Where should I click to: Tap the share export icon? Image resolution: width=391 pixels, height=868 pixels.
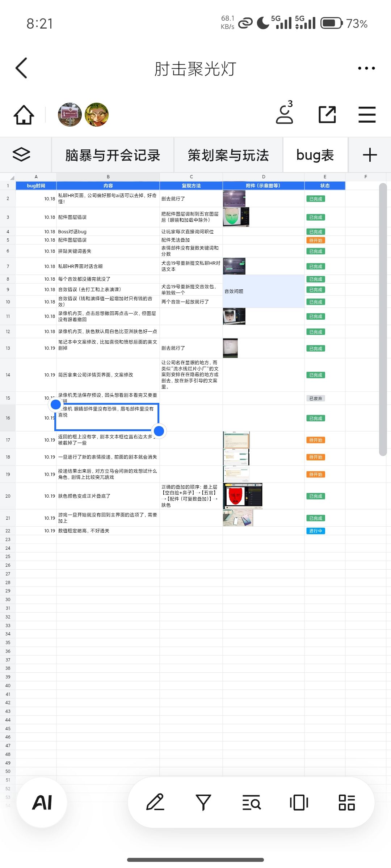(327, 115)
